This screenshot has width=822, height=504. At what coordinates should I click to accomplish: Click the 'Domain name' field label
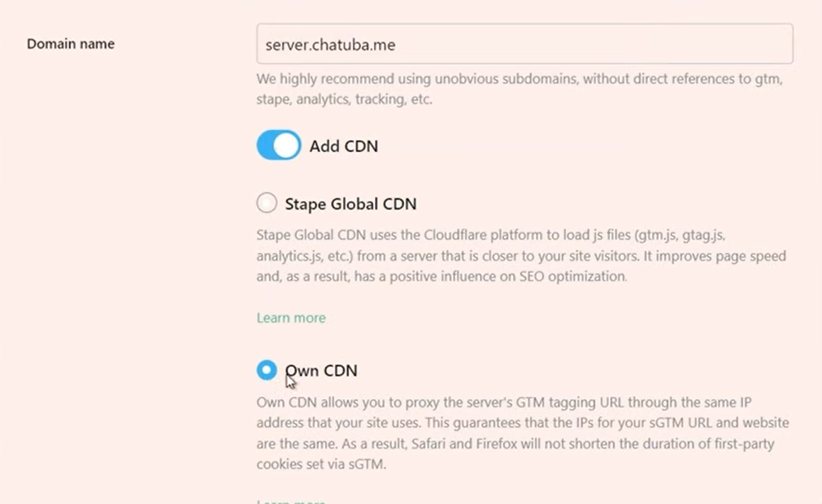(71, 44)
